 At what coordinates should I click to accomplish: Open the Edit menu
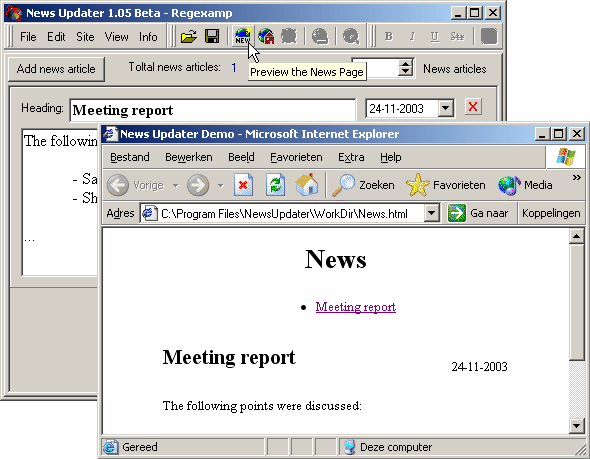pyautogui.click(x=56, y=36)
